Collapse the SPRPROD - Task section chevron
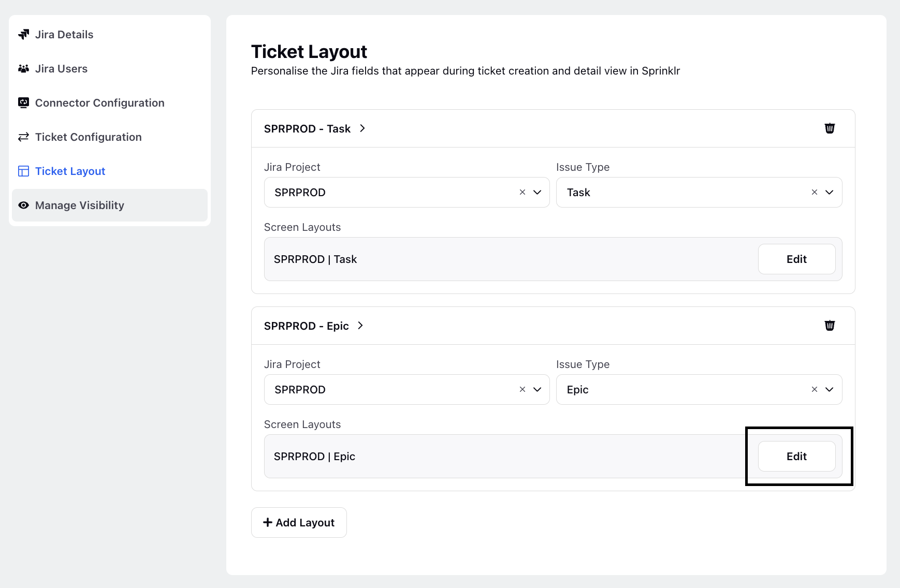The width and height of the screenshot is (900, 588). coord(362,128)
